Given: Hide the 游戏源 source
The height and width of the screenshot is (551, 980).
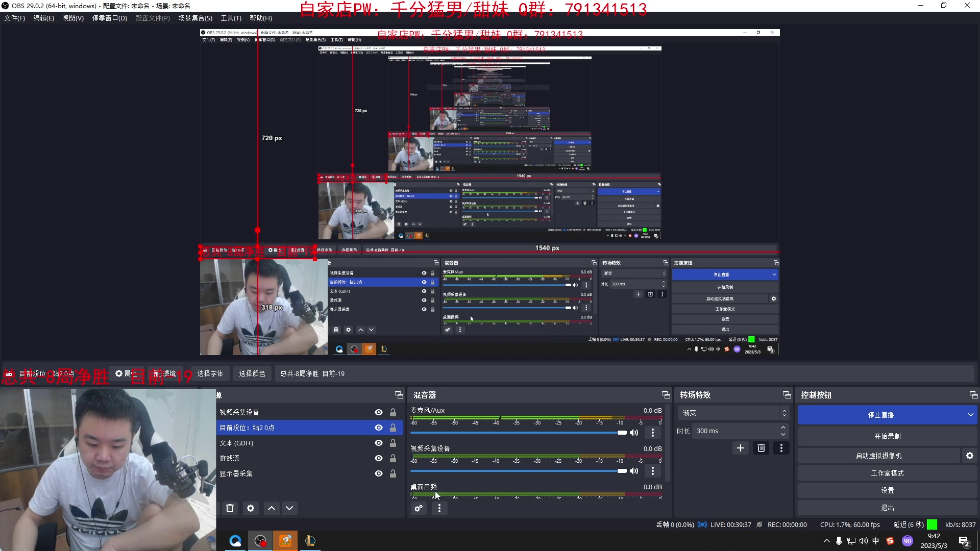Looking at the screenshot, I should click(x=379, y=458).
